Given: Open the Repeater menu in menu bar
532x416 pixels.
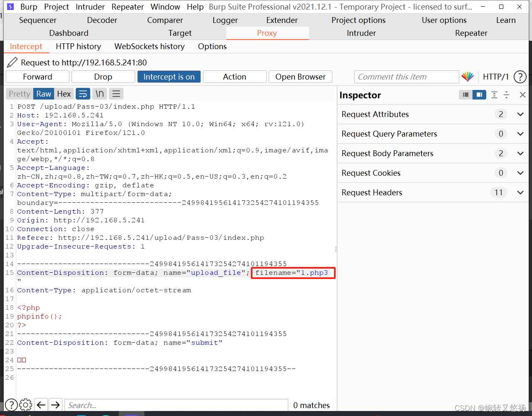Looking at the screenshot, I should pos(128,7).
